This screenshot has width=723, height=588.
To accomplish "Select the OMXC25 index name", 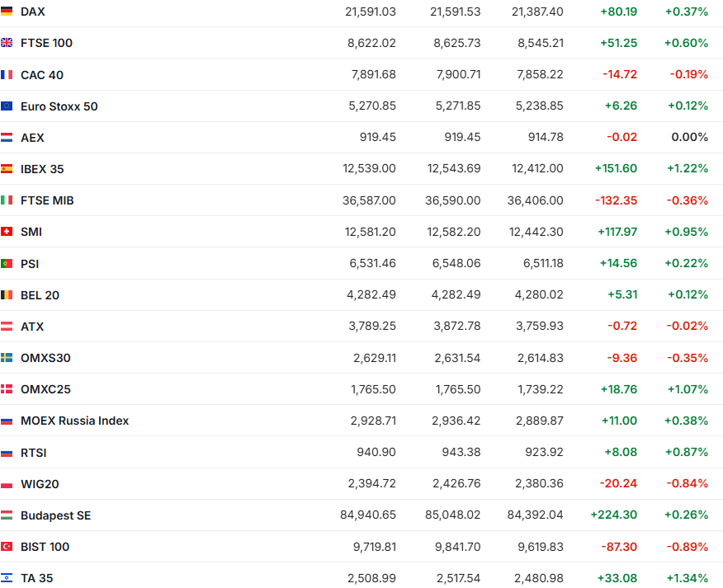I will (45, 389).
